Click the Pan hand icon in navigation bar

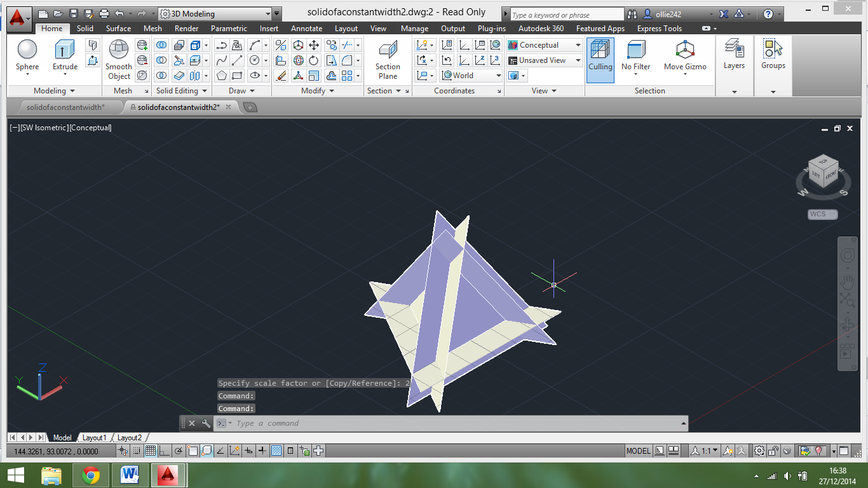848,280
